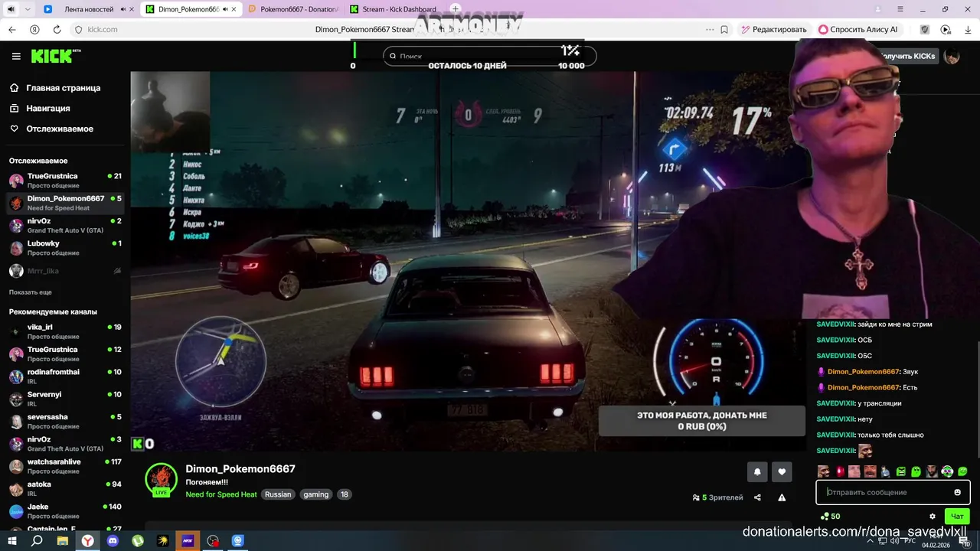Open Discord from the taskbar

(x=113, y=540)
